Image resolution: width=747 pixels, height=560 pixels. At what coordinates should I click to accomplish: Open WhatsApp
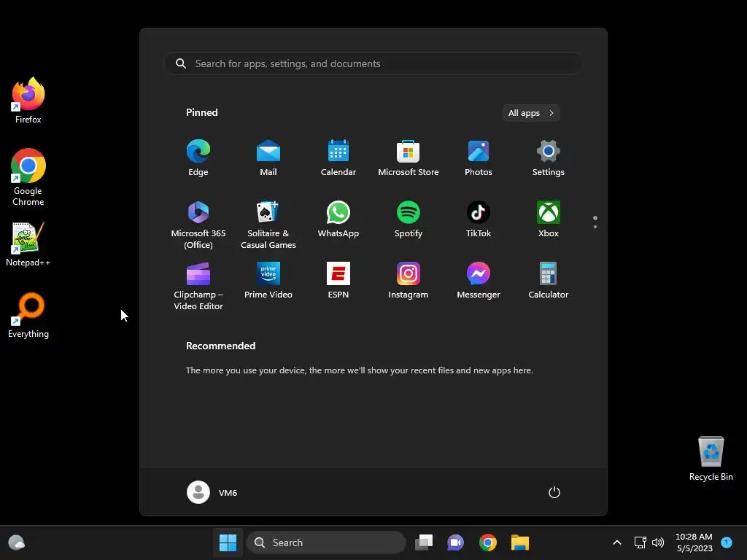pos(338,219)
